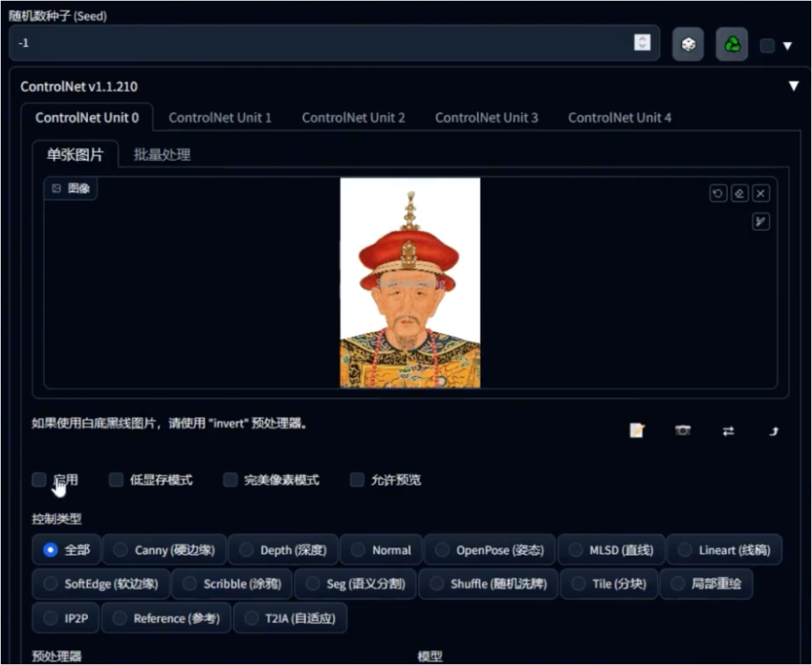This screenshot has width=812, height=665.
Task: Click the undo icon on image panel
Action: pyautogui.click(x=718, y=194)
